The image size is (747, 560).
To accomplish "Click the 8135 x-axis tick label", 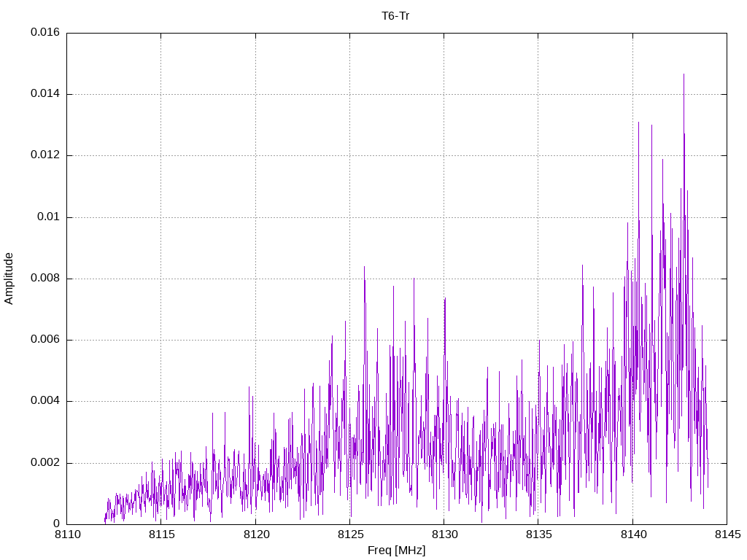I will pyautogui.click(x=539, y=535).
